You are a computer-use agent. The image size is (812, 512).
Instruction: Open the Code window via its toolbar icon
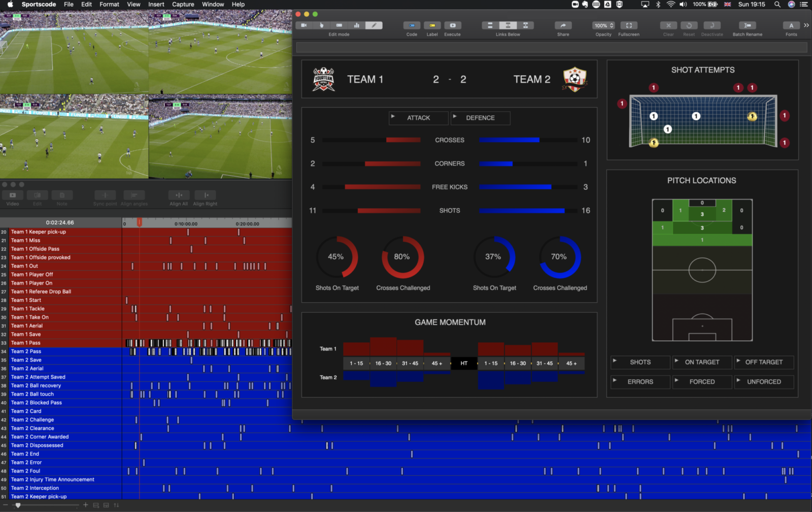(411, 24)
